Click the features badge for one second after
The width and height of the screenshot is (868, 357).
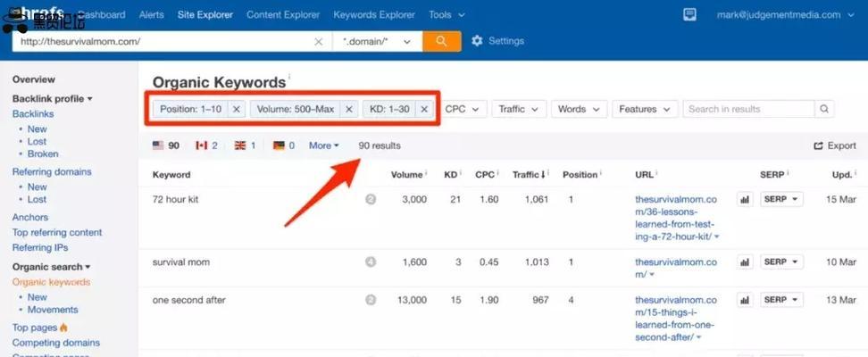tap(371, 300)
